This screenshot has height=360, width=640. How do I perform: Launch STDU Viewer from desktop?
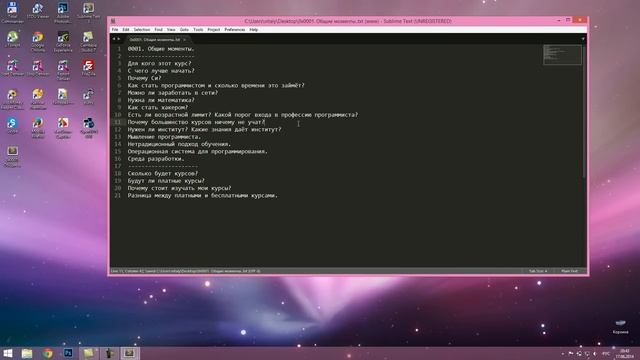click(38, 11)
